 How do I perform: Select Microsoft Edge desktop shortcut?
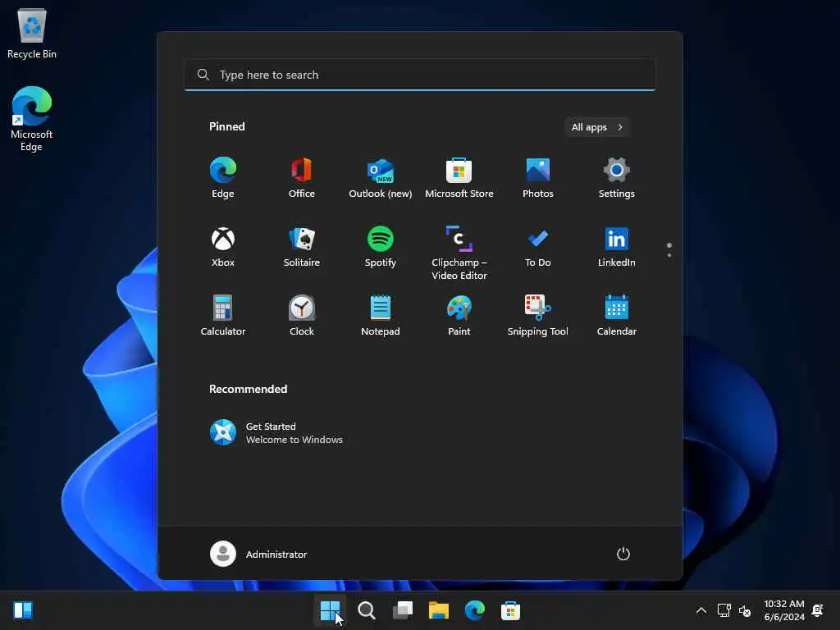(32, 119)
